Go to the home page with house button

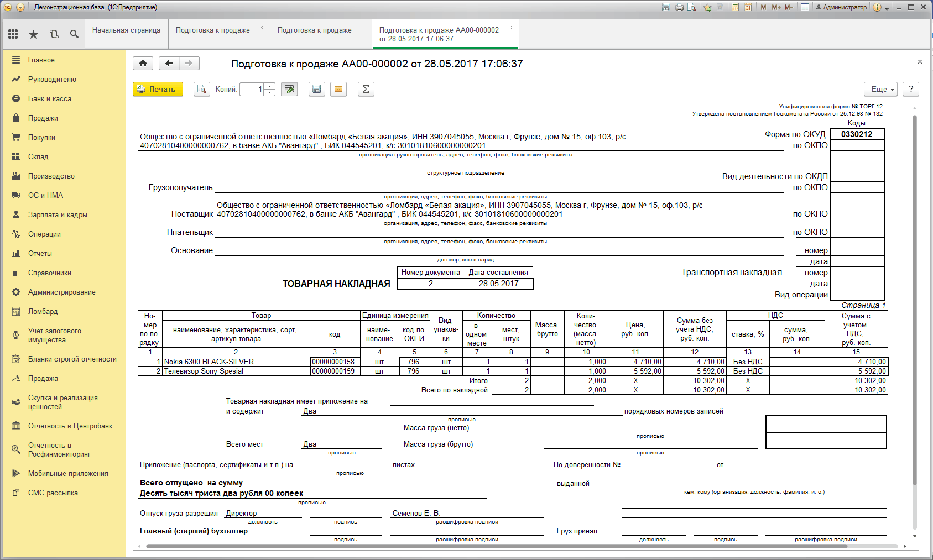click(x=143, y=64)
